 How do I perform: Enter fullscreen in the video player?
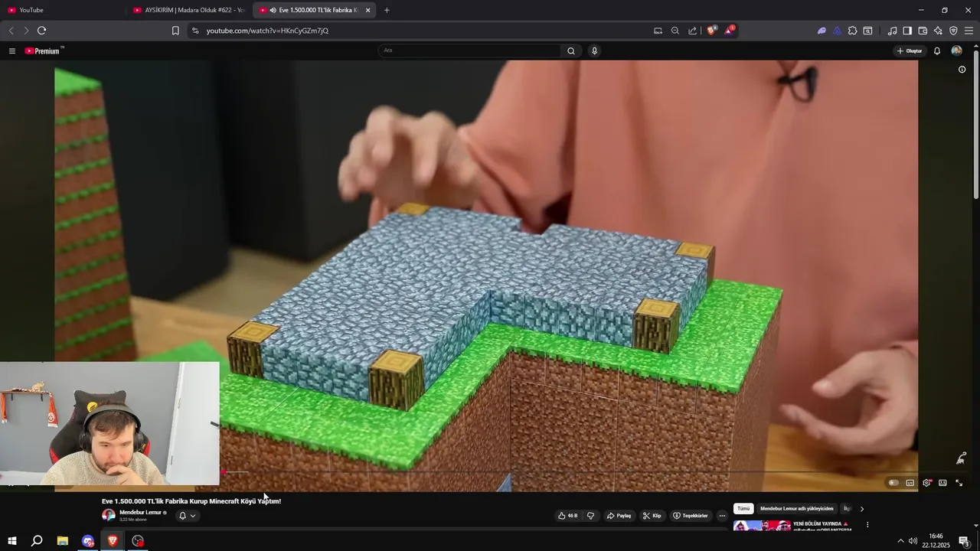tap(959, 483)
